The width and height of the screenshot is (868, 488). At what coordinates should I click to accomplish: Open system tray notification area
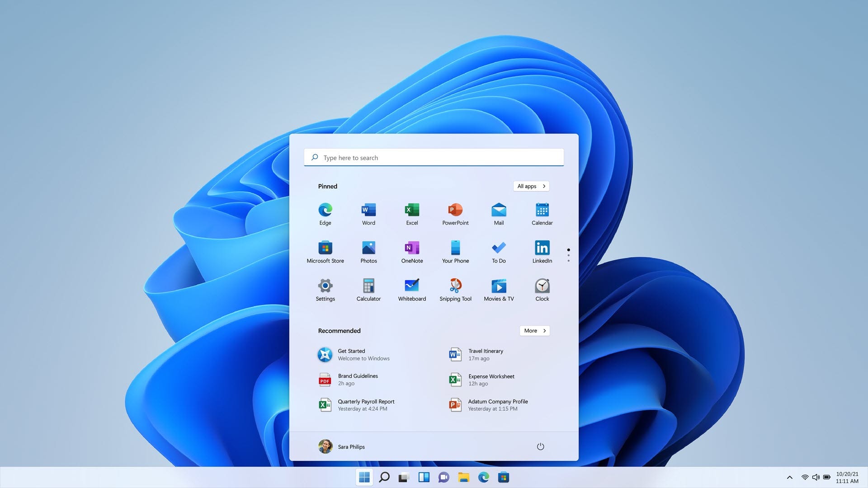(789, 477)
